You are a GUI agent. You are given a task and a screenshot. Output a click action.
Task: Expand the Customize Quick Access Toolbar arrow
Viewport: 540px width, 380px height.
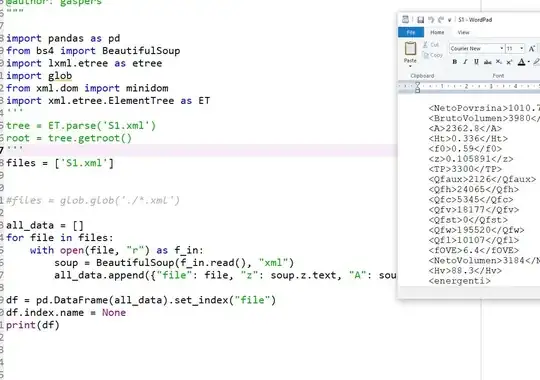(x=449, y=20)
